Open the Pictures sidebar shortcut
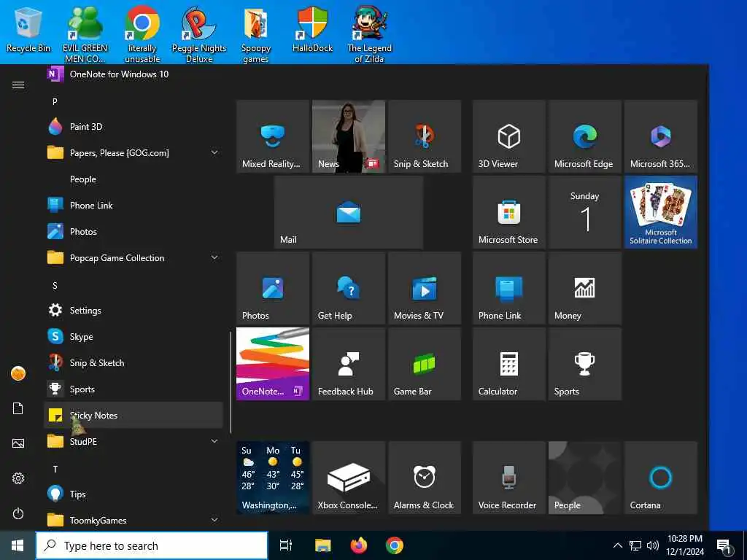This screenshot has height=560, width=747. (x=18, y=443)
